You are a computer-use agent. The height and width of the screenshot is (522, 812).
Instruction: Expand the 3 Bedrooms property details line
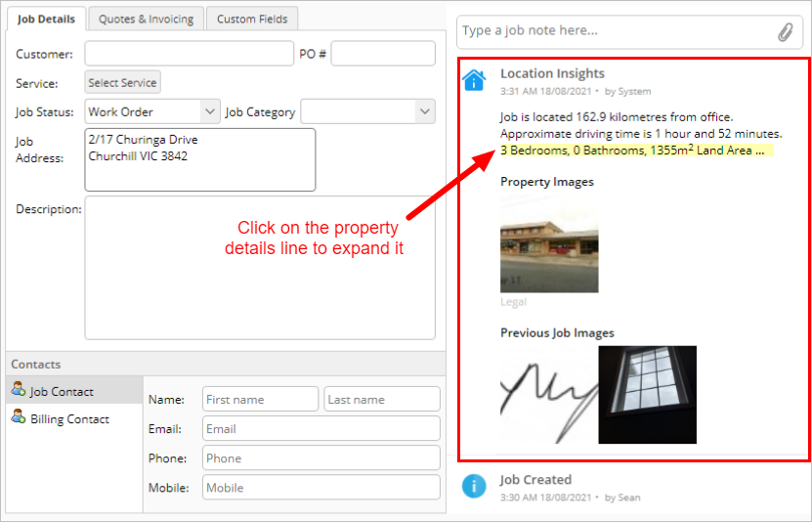coord(636,151)
